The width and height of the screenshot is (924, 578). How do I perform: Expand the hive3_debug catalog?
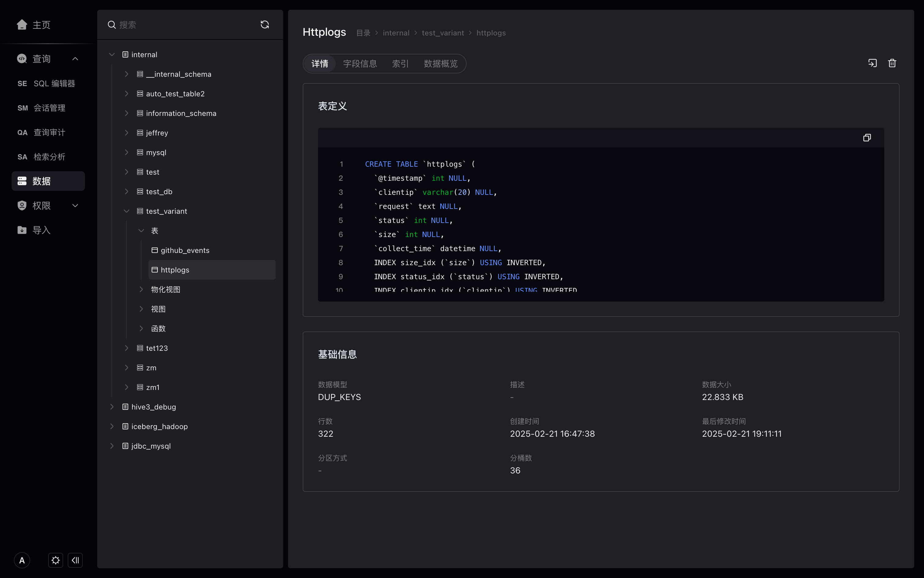(112, 407)
